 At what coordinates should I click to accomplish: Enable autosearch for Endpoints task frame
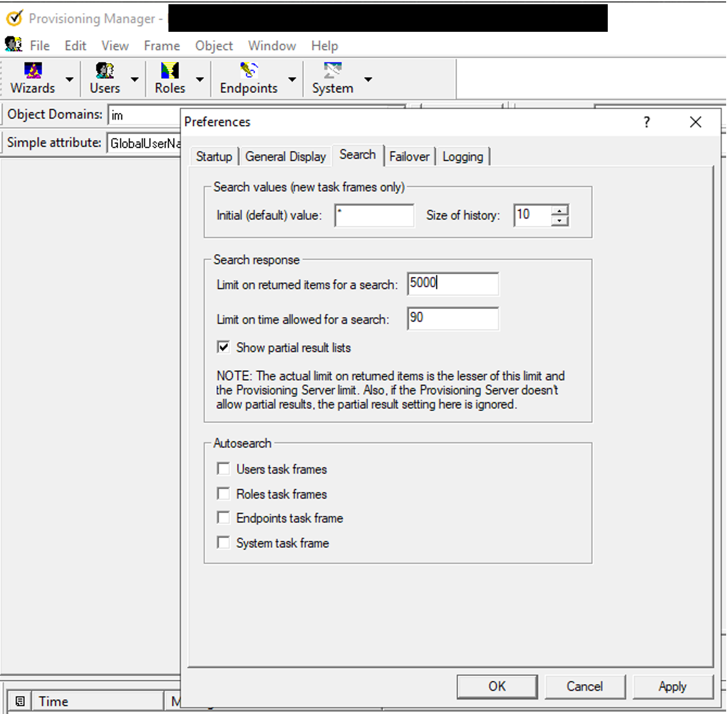224,518
